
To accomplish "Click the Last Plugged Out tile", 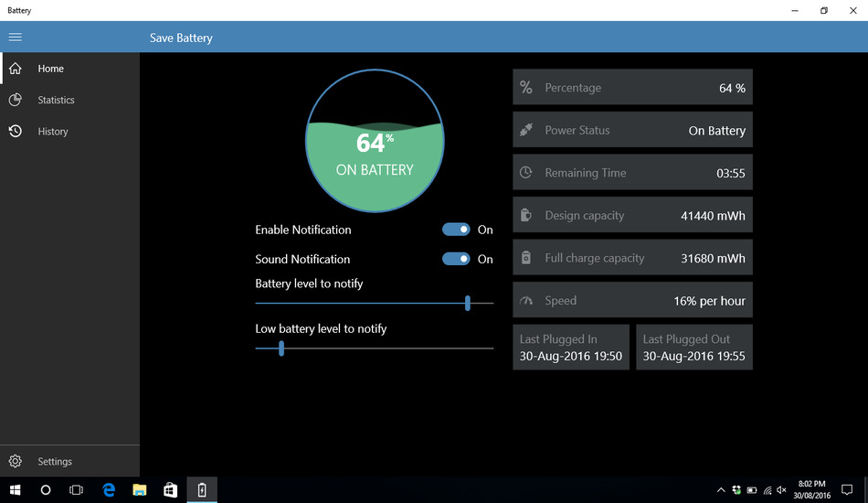I will coord(694,348).
